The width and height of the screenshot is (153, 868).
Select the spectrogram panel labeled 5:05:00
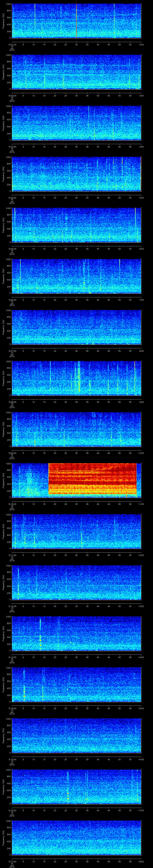[x=76, y=225]
